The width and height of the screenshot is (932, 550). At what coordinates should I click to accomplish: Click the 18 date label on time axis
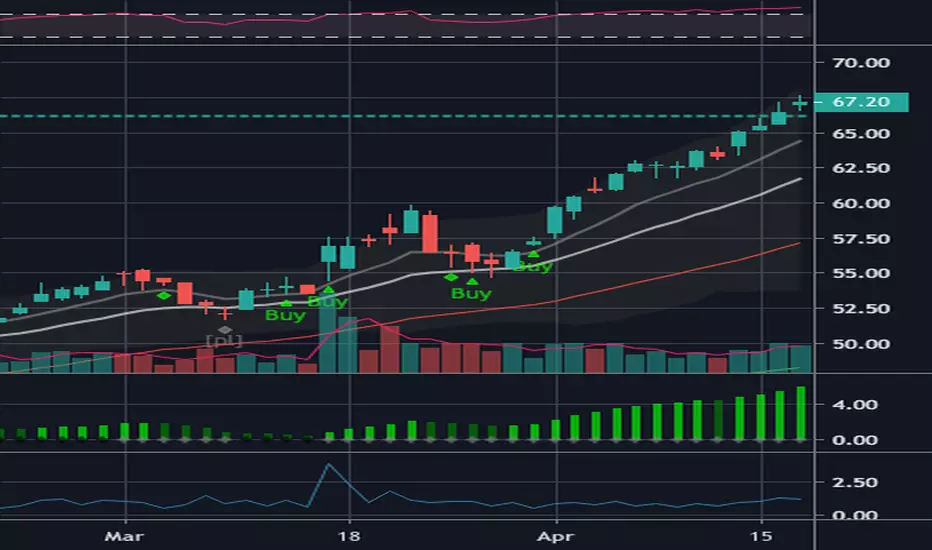click(x=349, y=536)
